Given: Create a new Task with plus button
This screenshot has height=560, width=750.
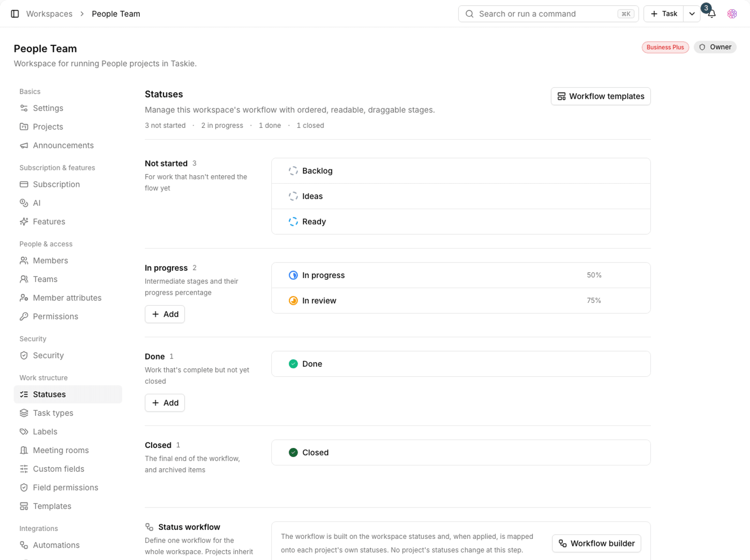Looking at the screenshot, I should point(663,14).
